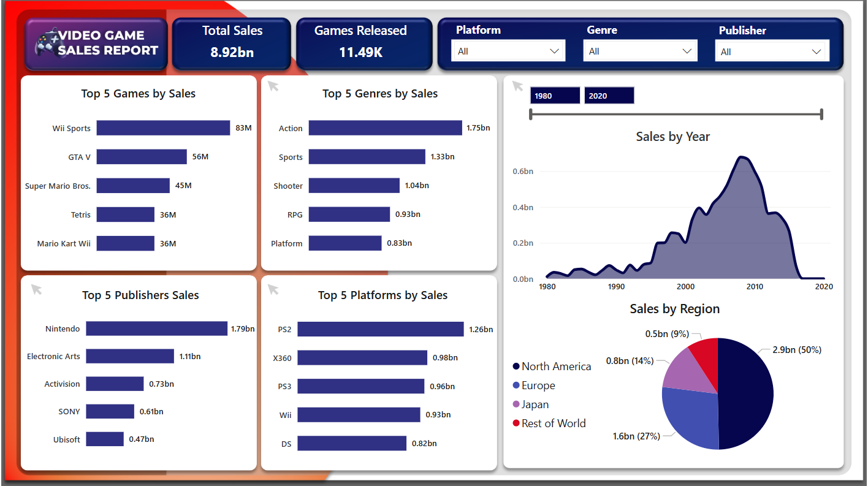This screenshot has height=486, width=868.
Task: Open the Platform filter dropdown
Action: click(x=508, y=51)
